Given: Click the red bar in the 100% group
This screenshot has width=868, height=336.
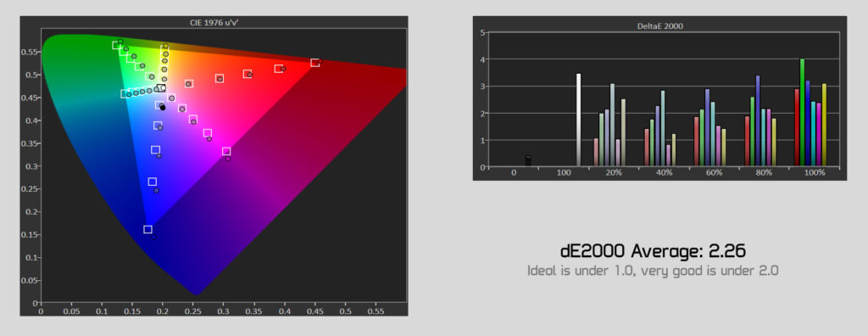Looking at the screenshot, I should pos(797,127).
